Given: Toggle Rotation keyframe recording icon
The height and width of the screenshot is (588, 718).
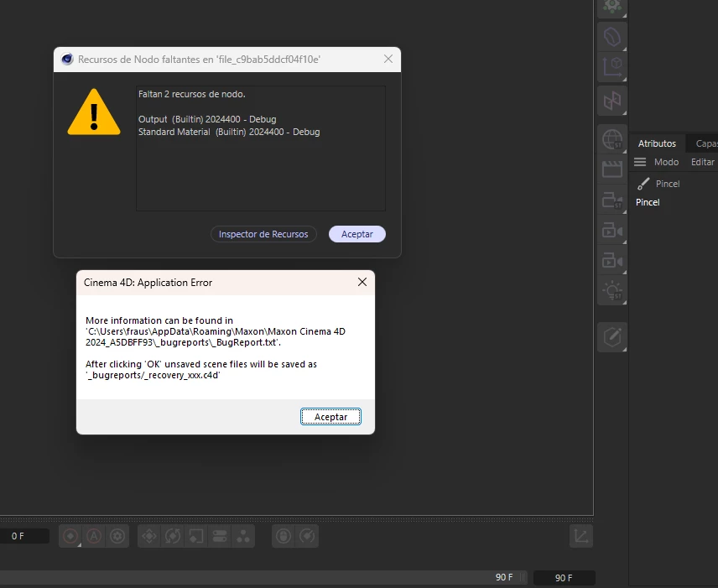Looking at the screenshot, I should (173, 536).
